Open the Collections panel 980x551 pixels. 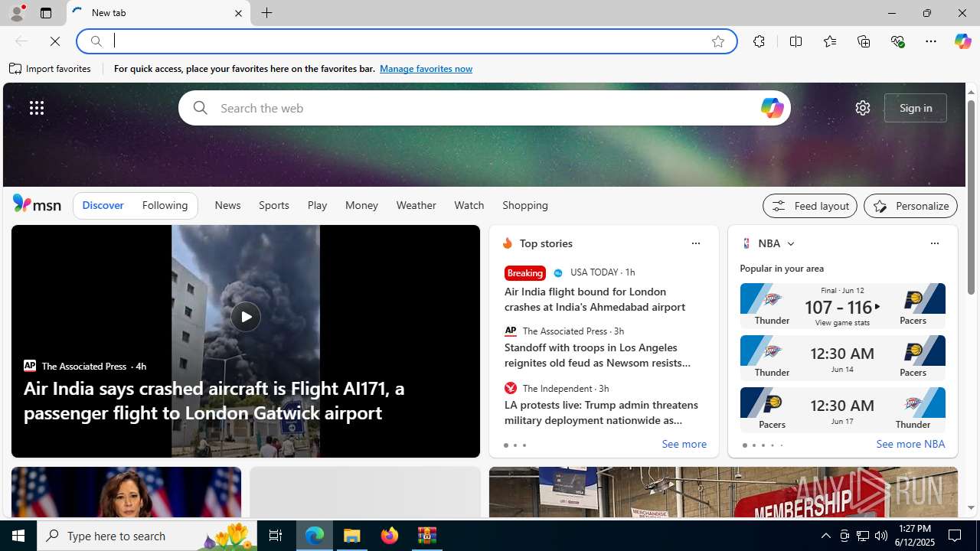point(864,41)
